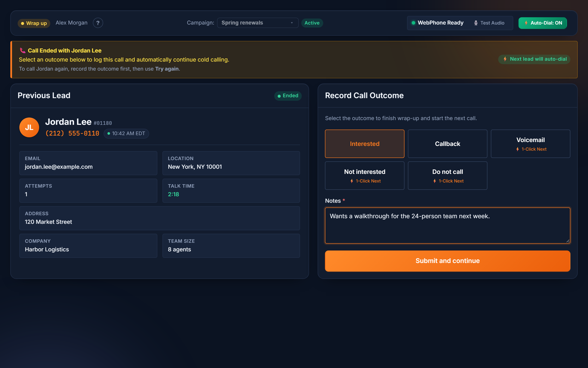The image size is (588, 368).
Task: Select the Interested outcome
Action: pyautogui.click(x=364, y=144)
